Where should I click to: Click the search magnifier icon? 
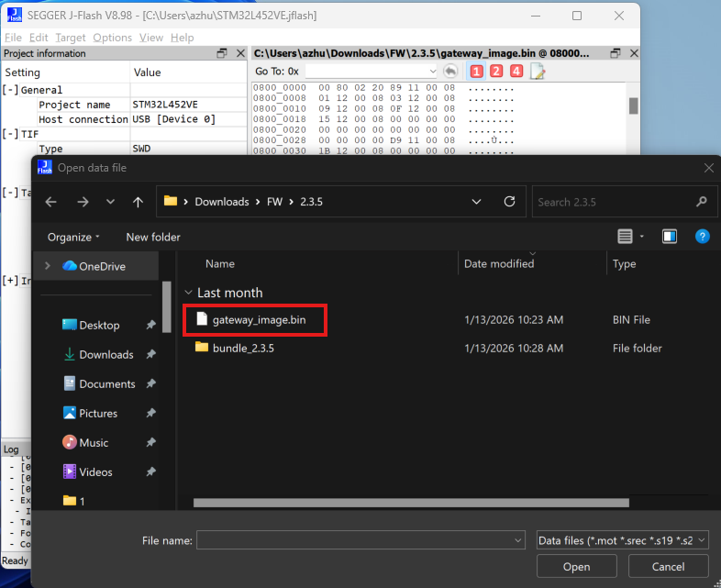tap(701, 202)
